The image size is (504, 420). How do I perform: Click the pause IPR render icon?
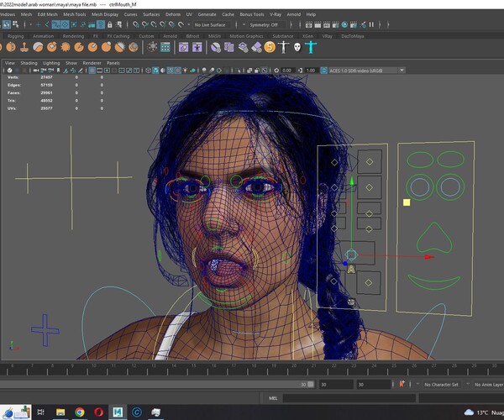pyautogui.click(x=371, y=24)
